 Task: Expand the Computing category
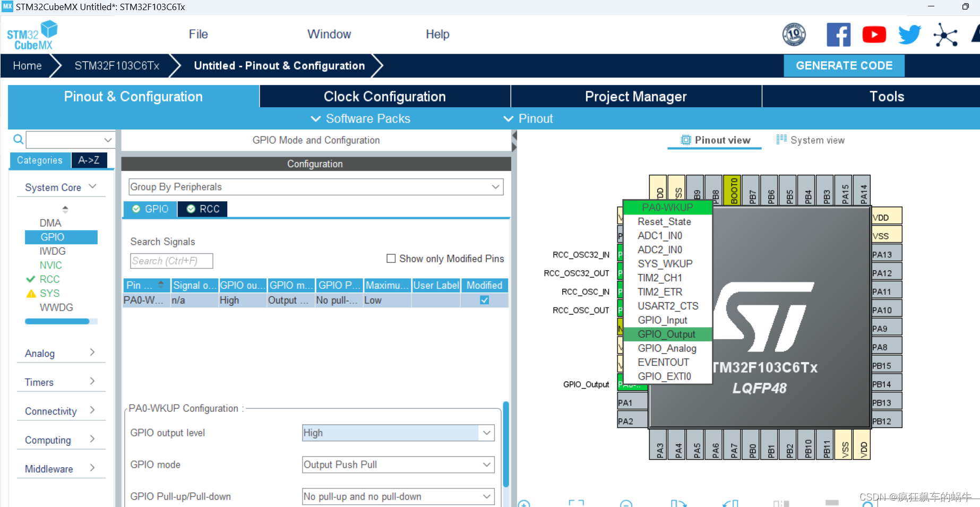point(61,440)
